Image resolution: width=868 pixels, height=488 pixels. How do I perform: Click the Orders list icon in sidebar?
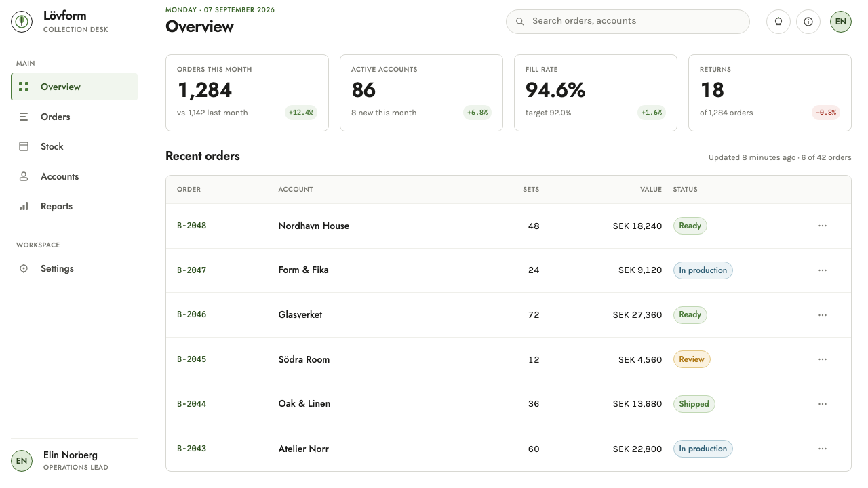tap(24, 117)
